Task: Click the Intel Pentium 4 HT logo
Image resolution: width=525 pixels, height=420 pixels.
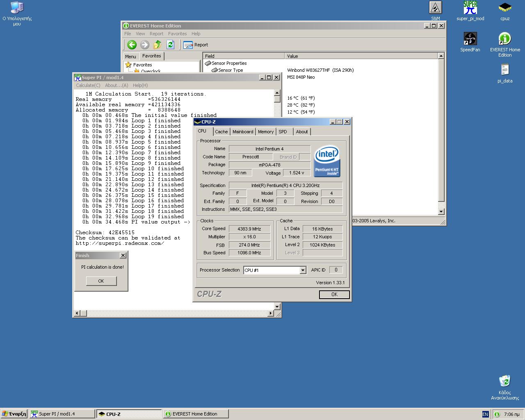Action: (x=327, y=161)
